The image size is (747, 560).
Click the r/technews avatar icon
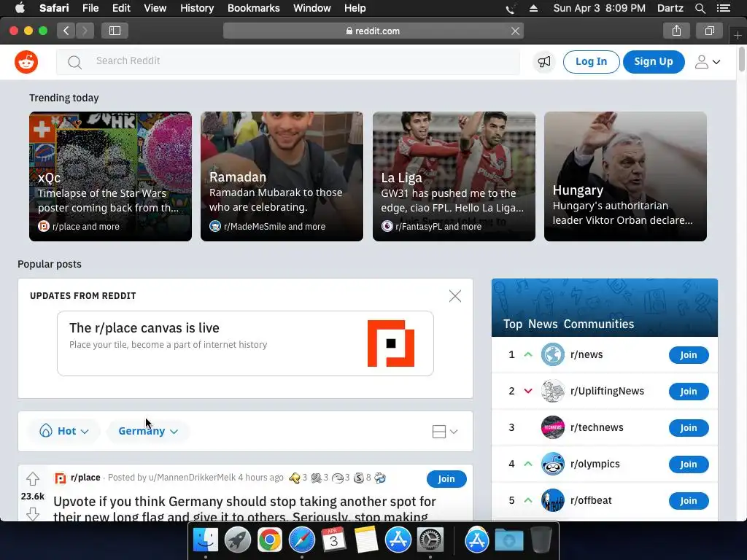[553, 427]
